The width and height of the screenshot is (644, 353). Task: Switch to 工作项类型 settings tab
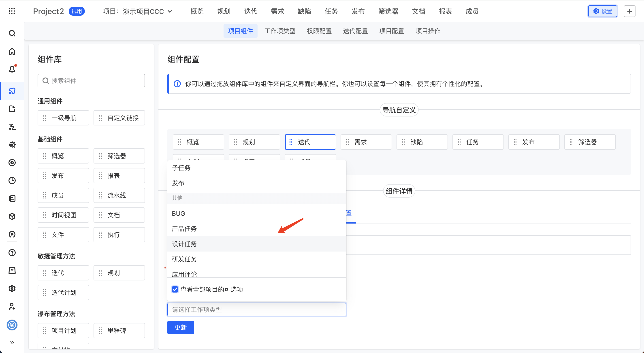pos(280,31)
